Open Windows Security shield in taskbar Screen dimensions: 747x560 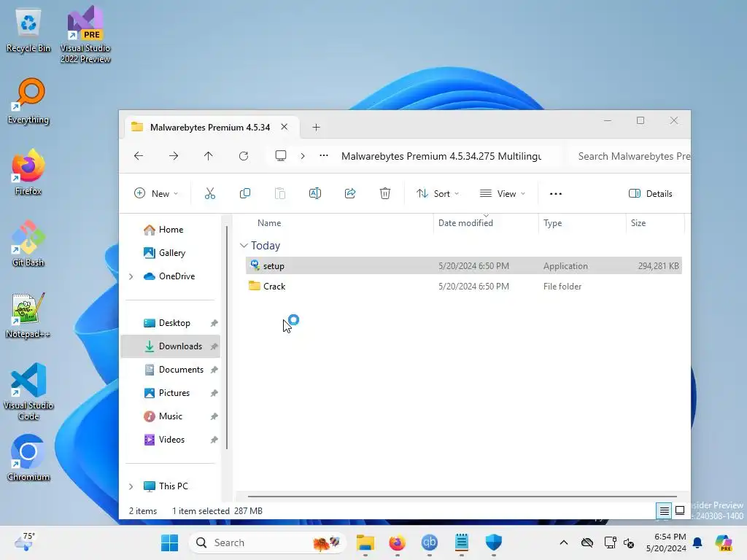pyautogui.click(x=494, y=542)
